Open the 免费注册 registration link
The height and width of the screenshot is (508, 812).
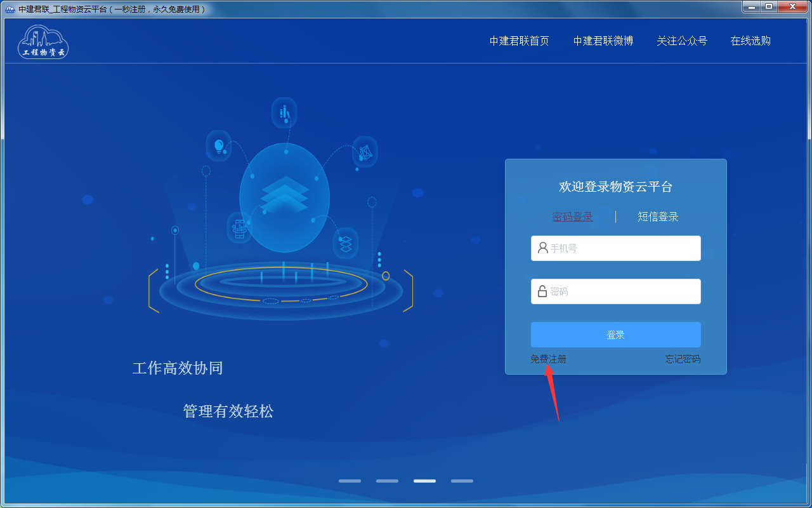(548, 359)
